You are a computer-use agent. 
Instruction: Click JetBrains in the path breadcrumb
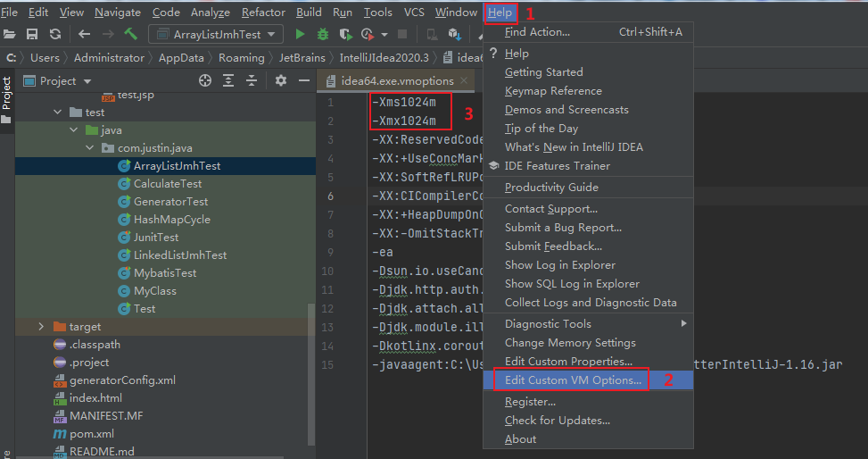coord(302,58)
